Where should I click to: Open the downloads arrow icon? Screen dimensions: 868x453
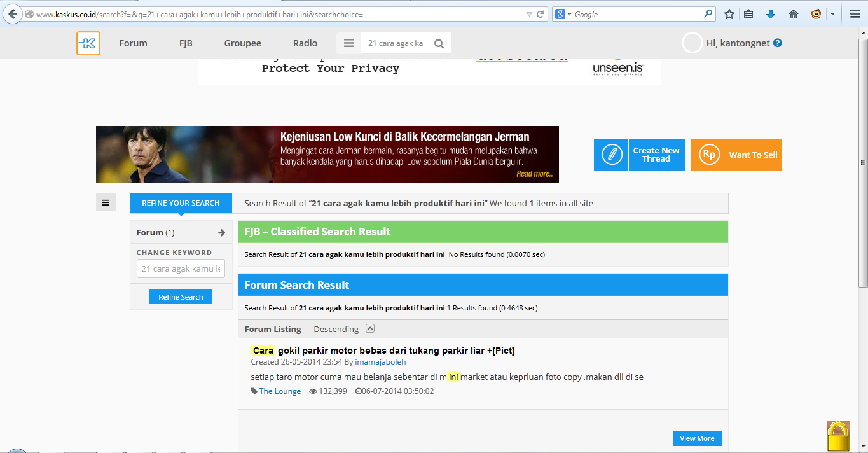(771, 14)
